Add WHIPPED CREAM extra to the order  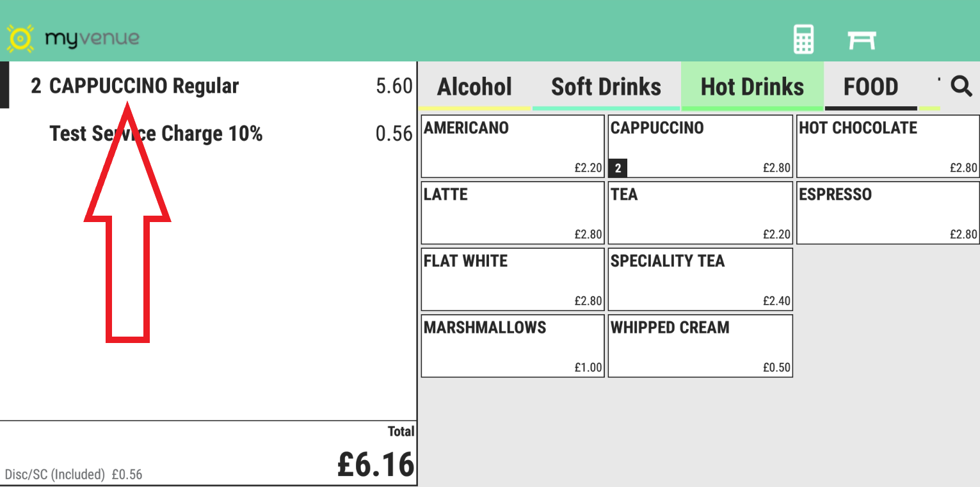[x=700, y=346]
